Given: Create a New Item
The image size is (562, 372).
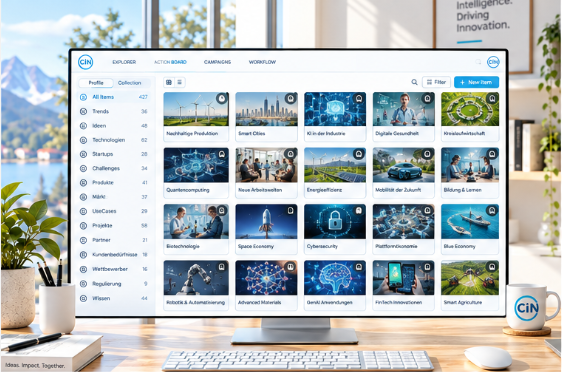Looking at the screenshot, I should pyautogui.click(x=476, y=82).
